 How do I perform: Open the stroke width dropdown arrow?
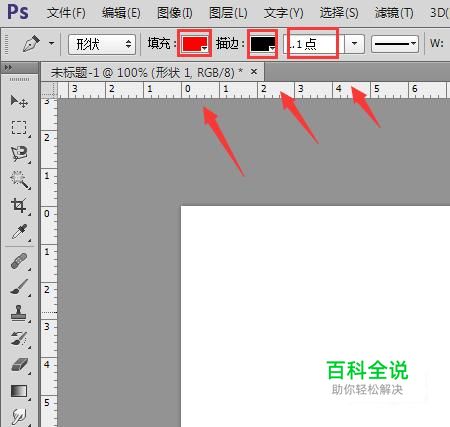(x=354, y=43)
